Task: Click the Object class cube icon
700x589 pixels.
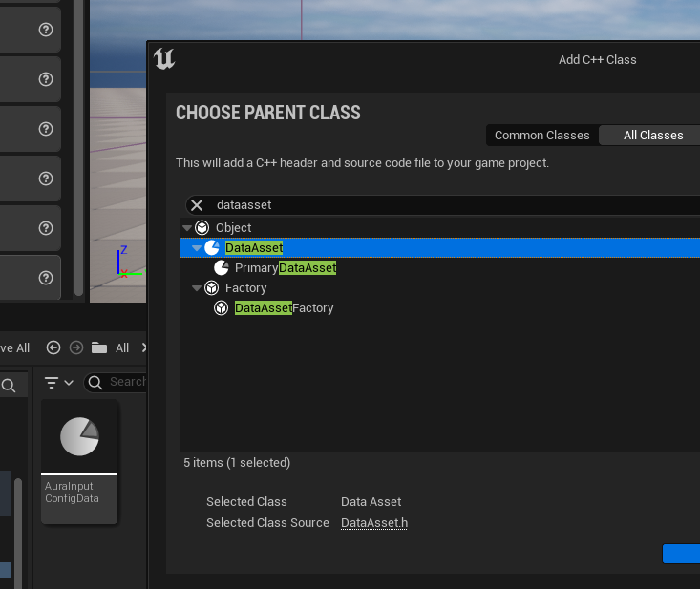Action: pos(202,227)
